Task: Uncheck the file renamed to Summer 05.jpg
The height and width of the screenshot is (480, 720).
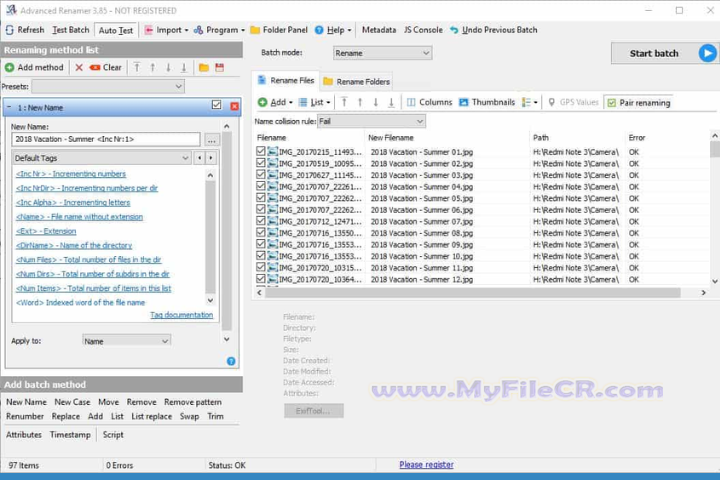Action: (261, 198)
